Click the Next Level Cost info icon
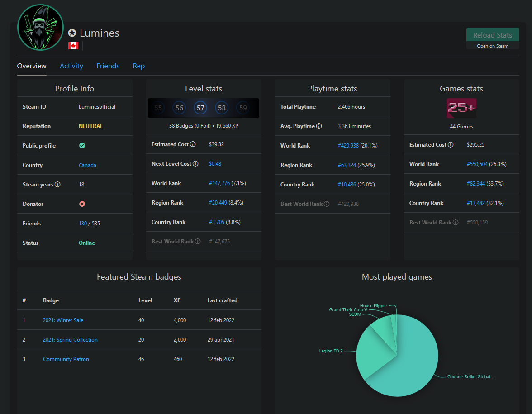Viewport: 532px width, 414px height. (195, 164)
